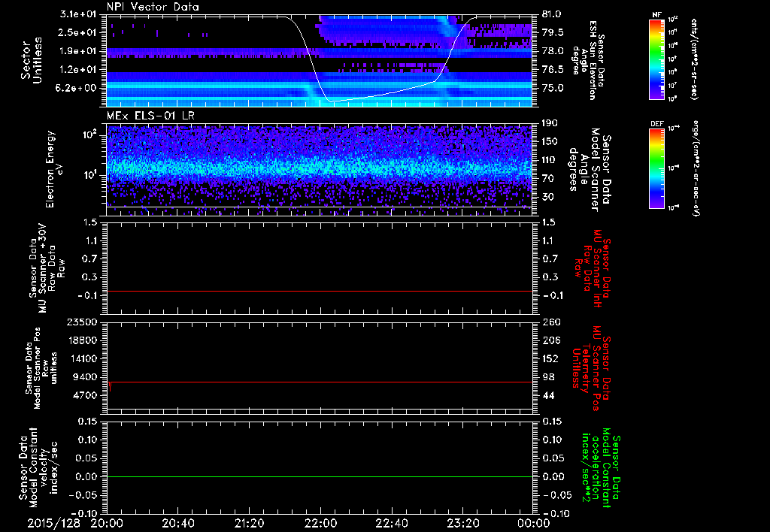
Task: Click the 6.2e+00 sector tick label
Action: pyautogui.click(x=77, y=88)
